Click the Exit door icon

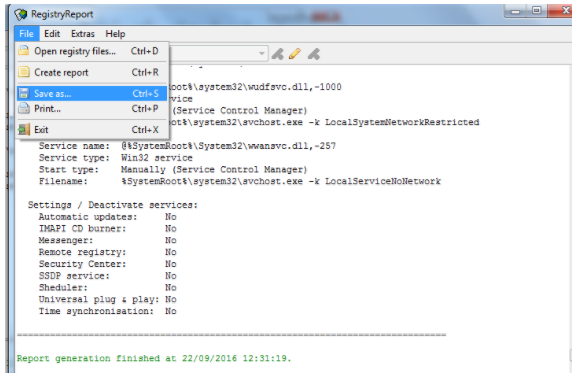point(24,129)
